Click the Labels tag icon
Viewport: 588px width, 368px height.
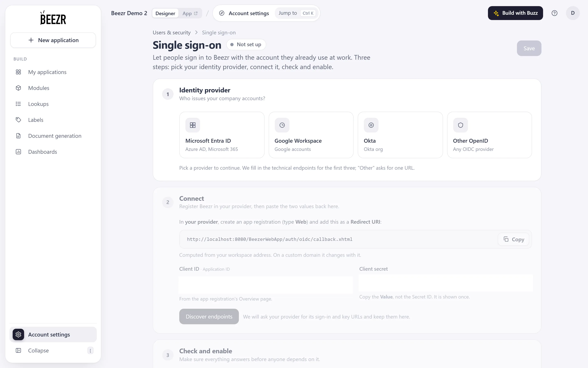18,120
